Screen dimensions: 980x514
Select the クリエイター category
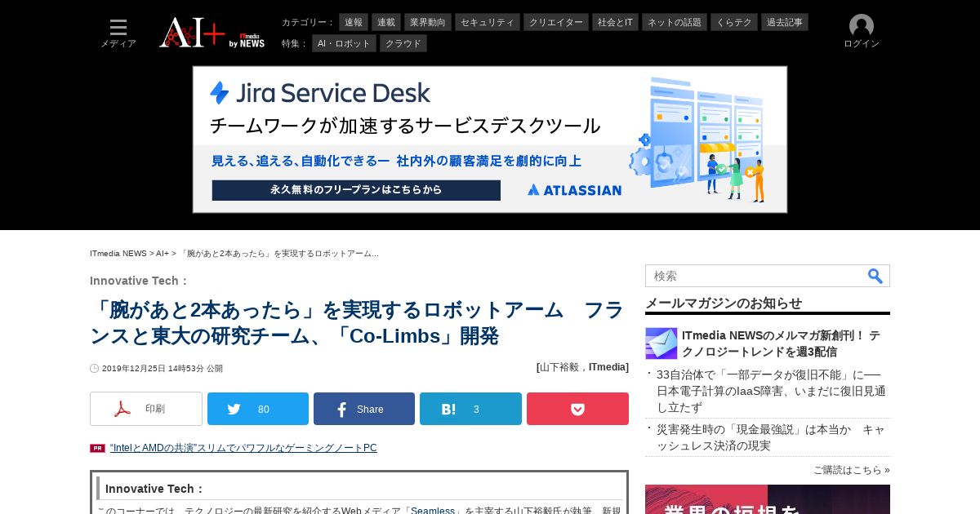[x=556, y=22]
